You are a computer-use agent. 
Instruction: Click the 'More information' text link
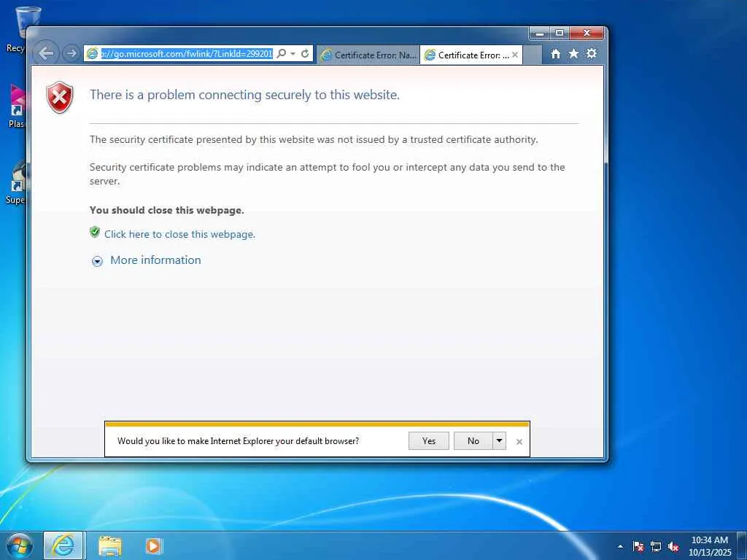tap(156, 260)
